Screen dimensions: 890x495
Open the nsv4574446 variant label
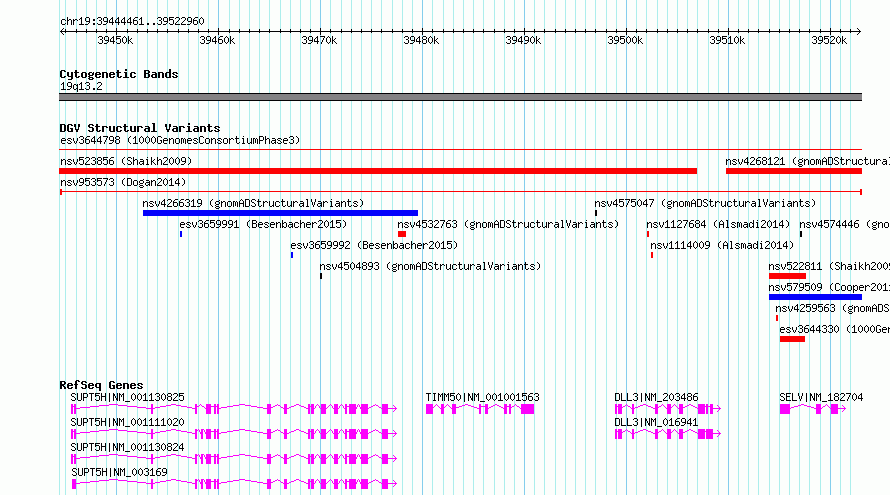pyautogui.click(x=844, y=224)
